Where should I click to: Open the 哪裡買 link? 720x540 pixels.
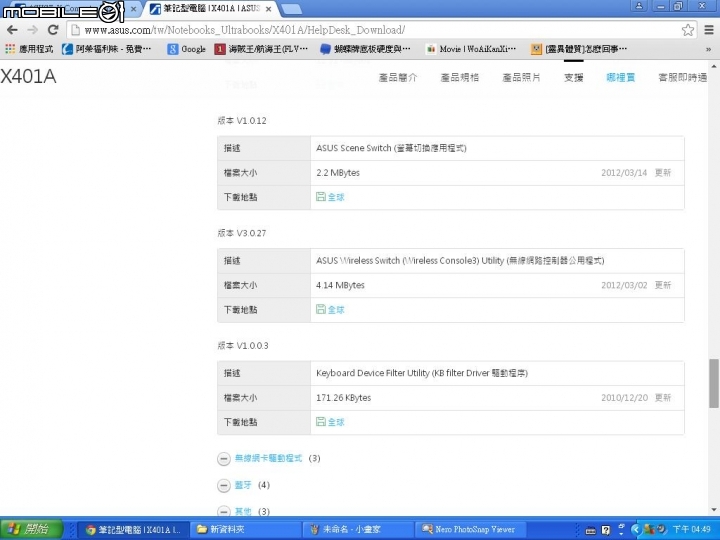tap(620, 77)
